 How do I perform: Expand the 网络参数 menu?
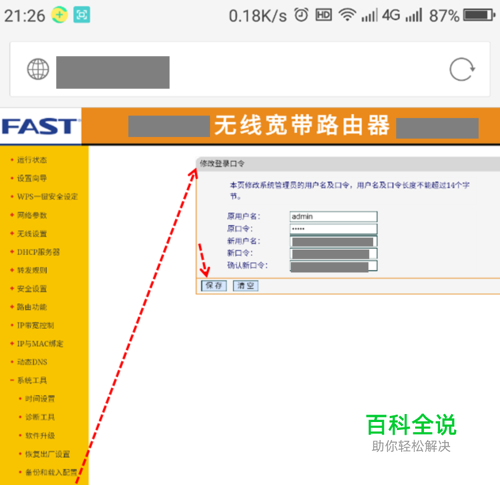point(32,215)
